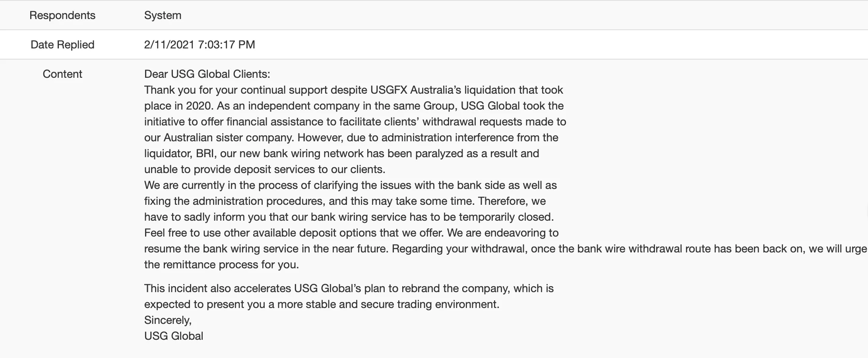Click the greeting Dear USG Global Clients
Image resolution: width=868 pixels, height=358 pixels.
click(x=207, y=74)
